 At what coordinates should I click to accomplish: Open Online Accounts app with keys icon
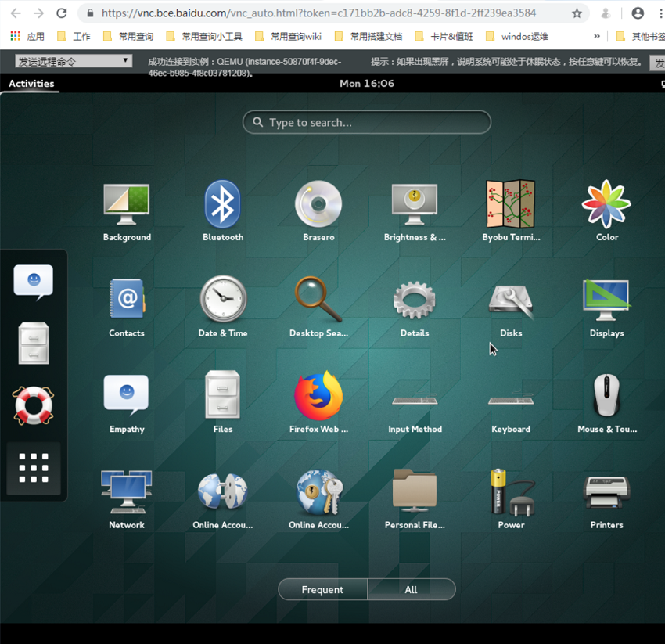[x=318, y=499]
